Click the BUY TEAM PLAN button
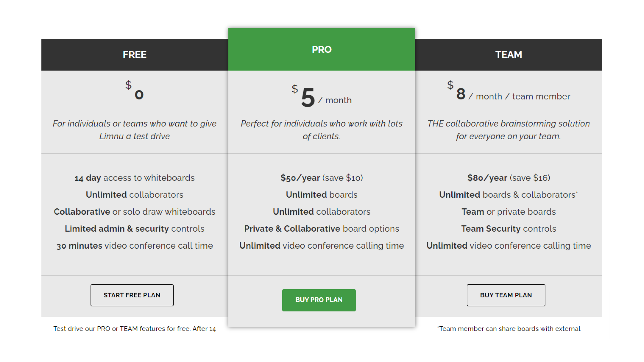 click(x=506, y=295)
